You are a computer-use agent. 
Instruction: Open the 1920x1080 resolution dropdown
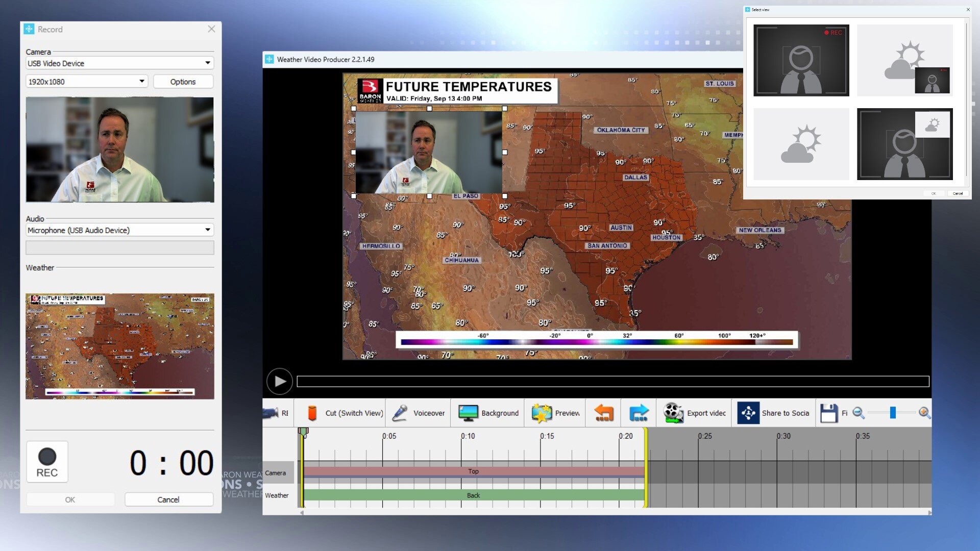(x=87, y=82)
